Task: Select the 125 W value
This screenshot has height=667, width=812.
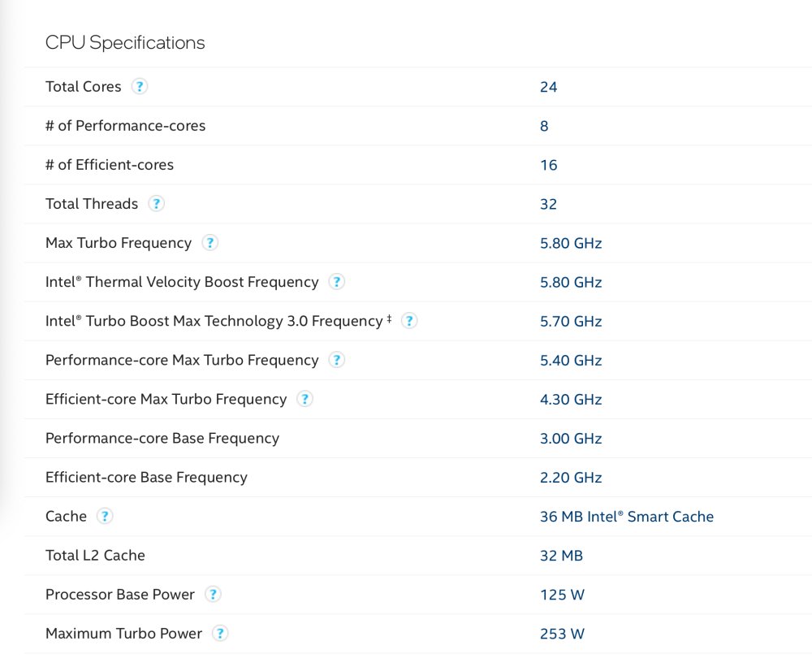Action: [x=562, y=595]
